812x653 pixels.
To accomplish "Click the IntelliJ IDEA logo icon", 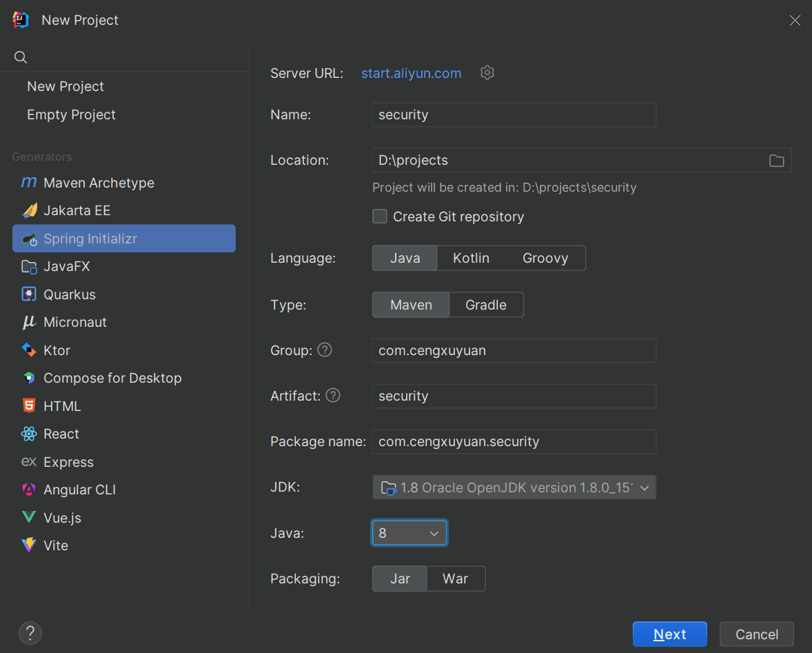I will (21, 20).
